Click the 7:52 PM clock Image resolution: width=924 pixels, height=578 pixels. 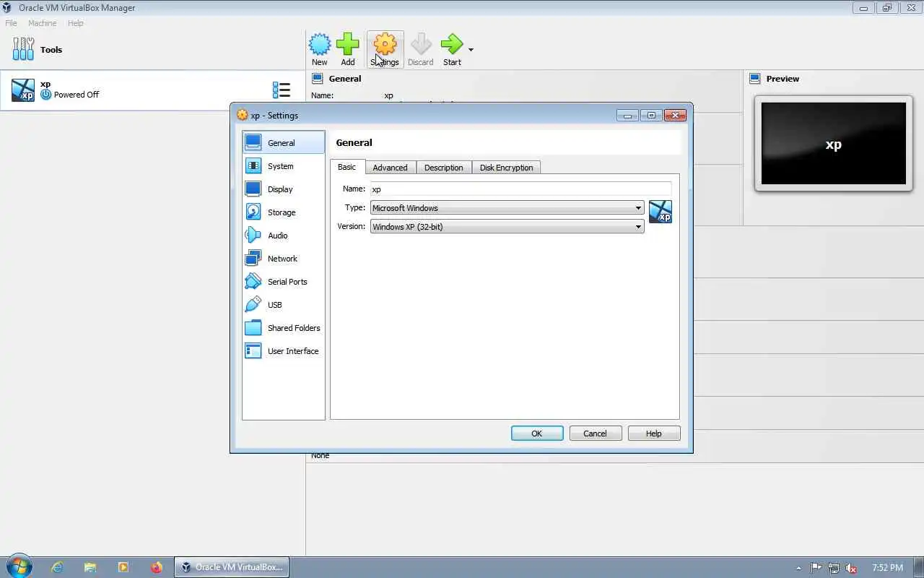(888, 568)
